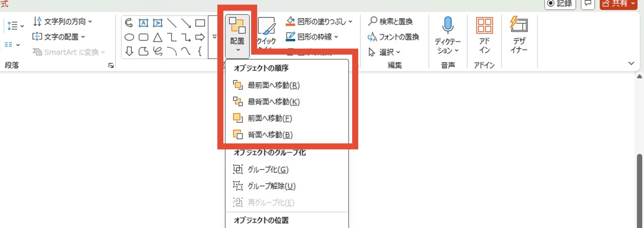Pick the line arrow shape
Viewport: 644px width, 228px height.
pyautogui.click(x=186, y=23)
